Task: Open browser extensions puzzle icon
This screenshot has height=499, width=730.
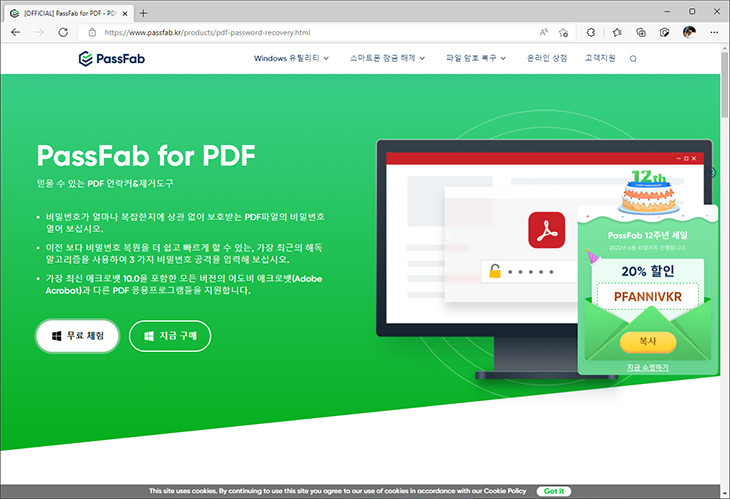Action: [x=591, y=32]
